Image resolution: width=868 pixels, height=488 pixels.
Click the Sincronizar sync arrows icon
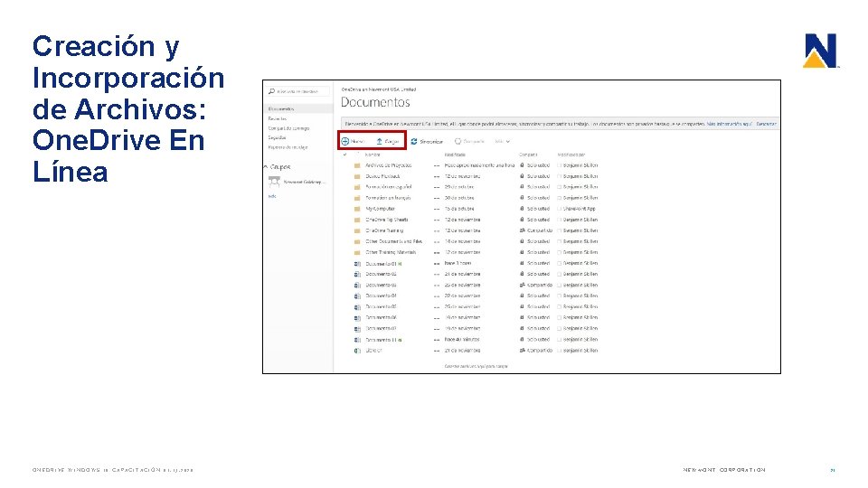(414, 142)
